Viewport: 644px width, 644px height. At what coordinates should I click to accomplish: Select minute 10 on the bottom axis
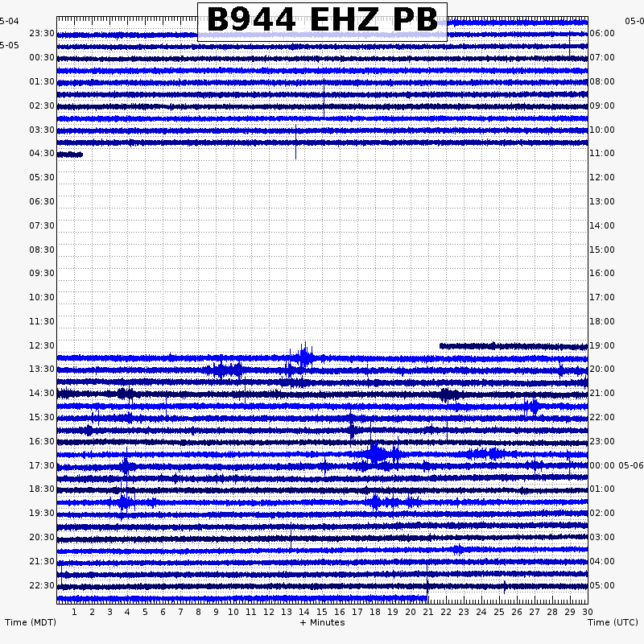(x=233, y=612)
